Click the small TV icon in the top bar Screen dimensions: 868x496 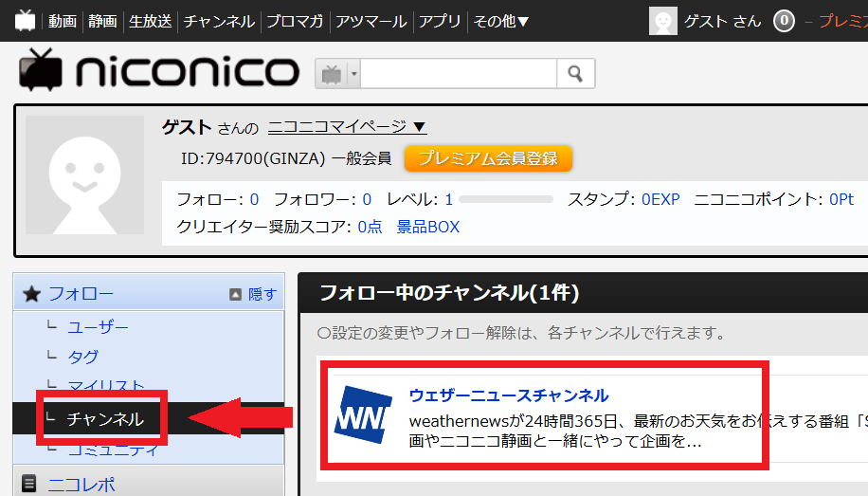tap(25, 21)
